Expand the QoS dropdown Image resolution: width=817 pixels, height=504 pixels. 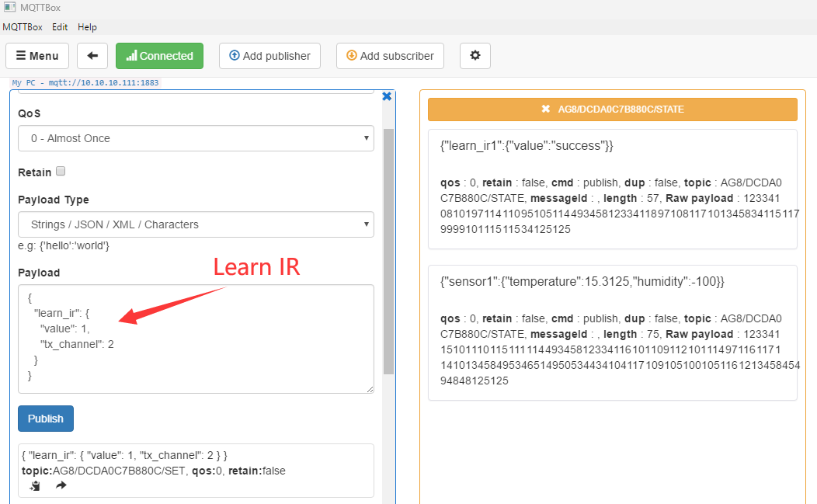[x=196, y=138]
